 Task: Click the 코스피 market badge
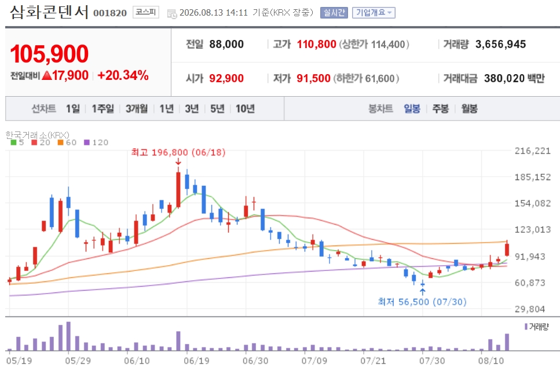pos(146,12)
